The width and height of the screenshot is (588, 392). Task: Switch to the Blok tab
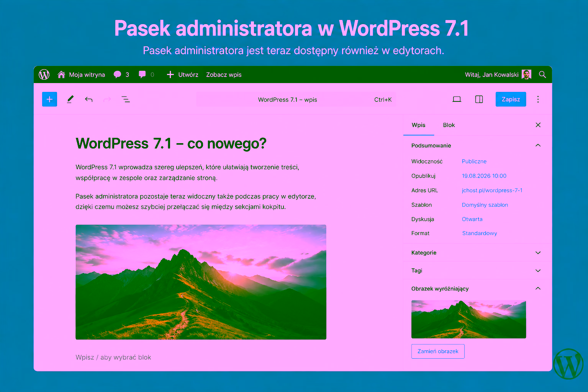click(x=449, y=125)
